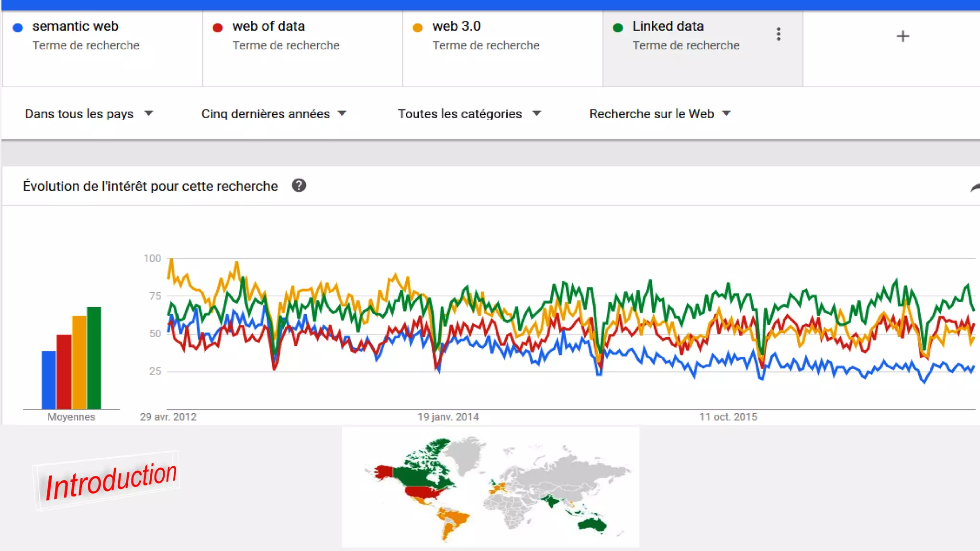The image size is (980, 551).
Task: Open the 'Cinq dernières années' time dropdown
Action: pos(273,114)
